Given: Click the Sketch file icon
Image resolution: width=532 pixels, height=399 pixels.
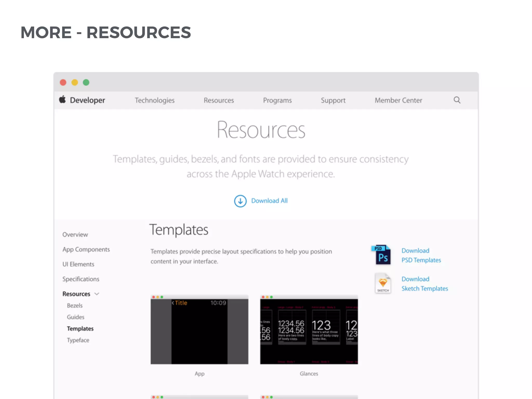Looking at the screenshot, I should click(383, 283).
